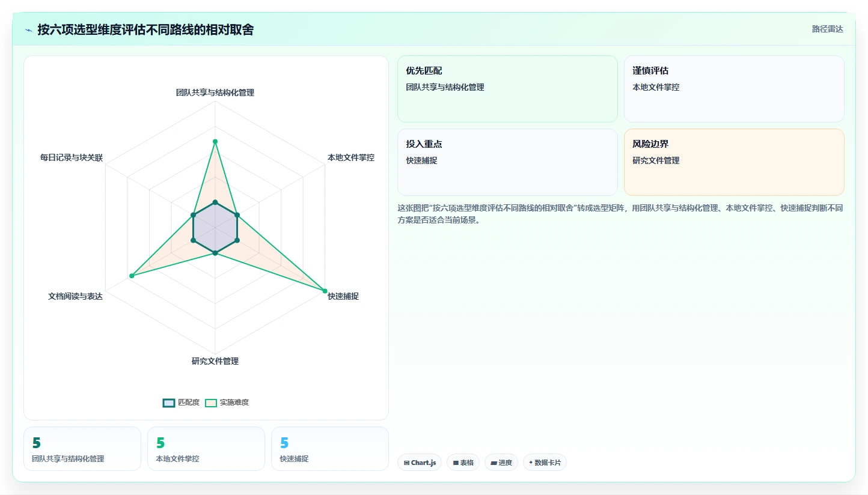Click the 实施难度 data point on the 团队共享 axis

coord(215,142)
